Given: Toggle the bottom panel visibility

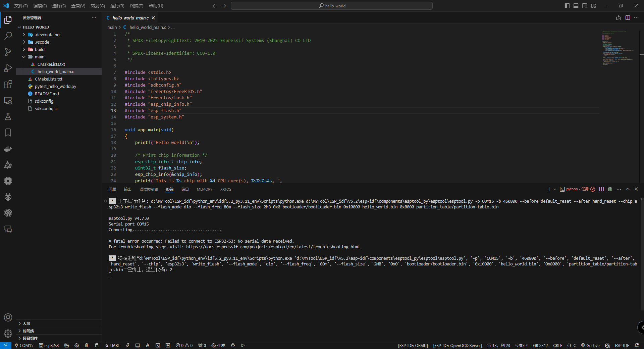Looking at the screenshot, I should point(576,6).
